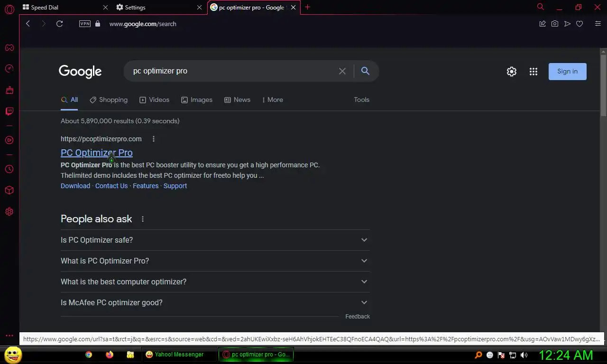Viewport: 607px width, 364px height.
Task: Select the Videos results tab
Action: coord(154,100)
